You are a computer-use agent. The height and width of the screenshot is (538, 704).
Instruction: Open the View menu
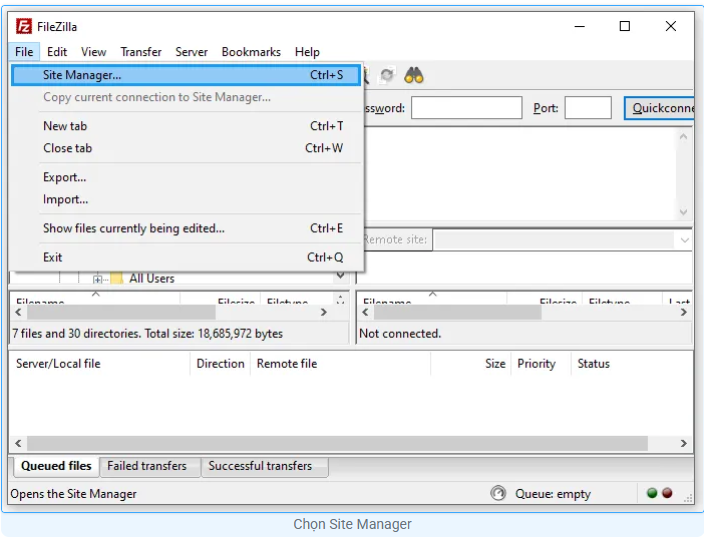pyautogui.click(x=93, y=52)
